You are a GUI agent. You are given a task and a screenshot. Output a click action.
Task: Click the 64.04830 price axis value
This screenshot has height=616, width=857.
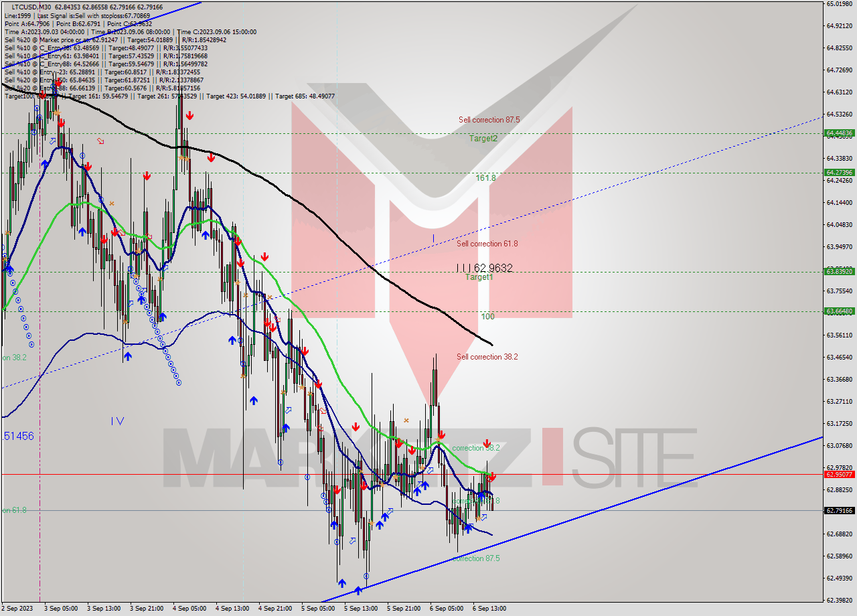coord(840,224)
